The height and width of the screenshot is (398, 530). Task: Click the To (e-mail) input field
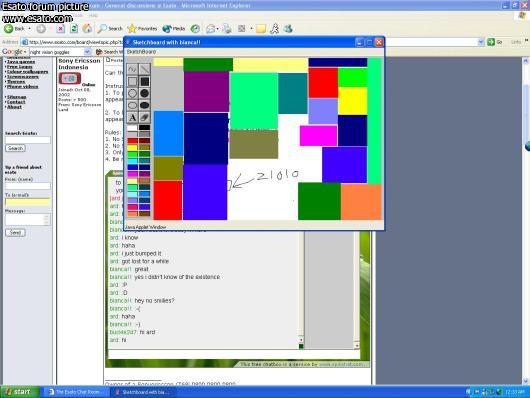tap(28, 202)
